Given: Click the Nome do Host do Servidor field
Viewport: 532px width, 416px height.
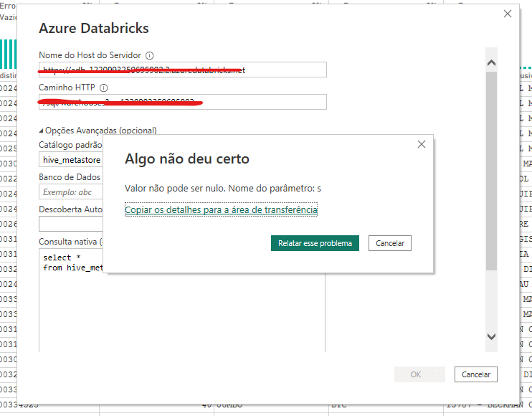Looking at the screenshot, I should point(183,70).
